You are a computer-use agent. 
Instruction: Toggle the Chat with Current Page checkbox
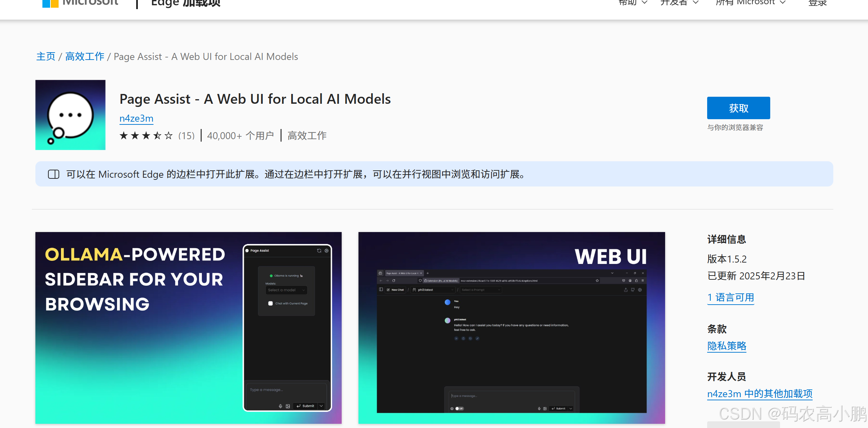[x=271, y=304]
